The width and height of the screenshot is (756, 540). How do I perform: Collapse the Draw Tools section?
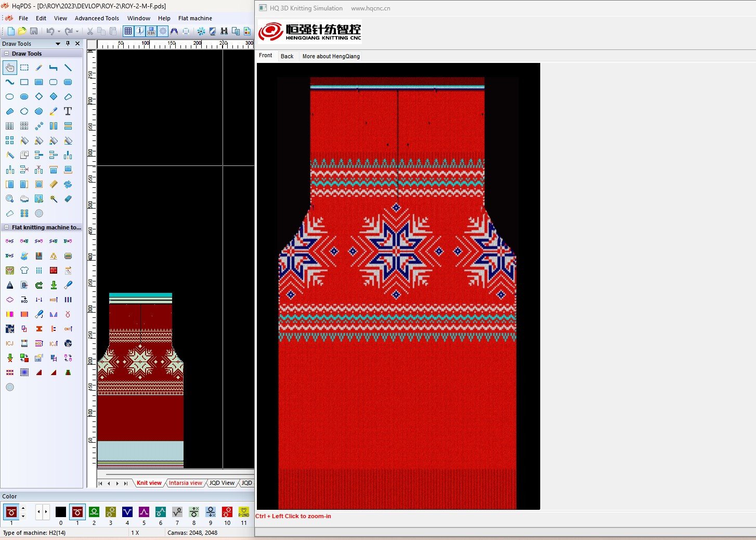(6, 54)
